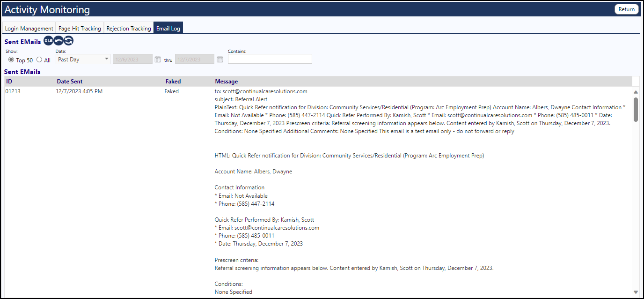Click the 12/6/2023 start date field

pos(132,59)
